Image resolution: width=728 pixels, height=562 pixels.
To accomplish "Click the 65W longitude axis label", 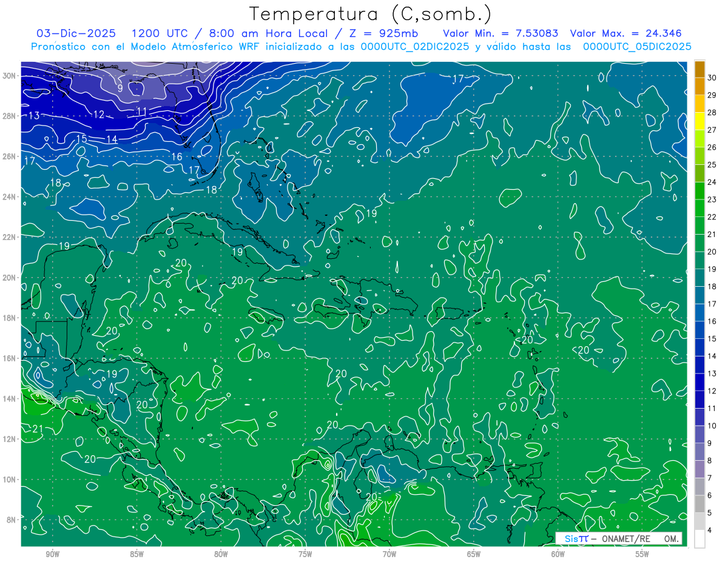I will [x=474, y=554].
